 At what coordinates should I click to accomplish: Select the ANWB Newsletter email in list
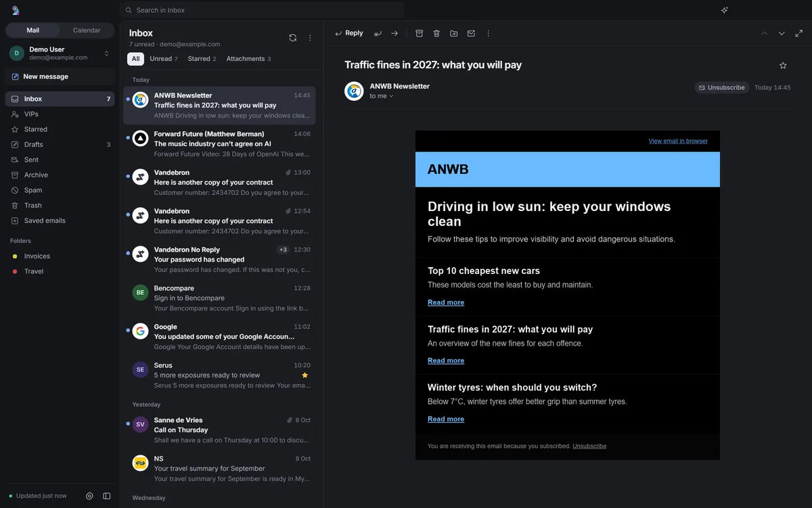(219, 106)
